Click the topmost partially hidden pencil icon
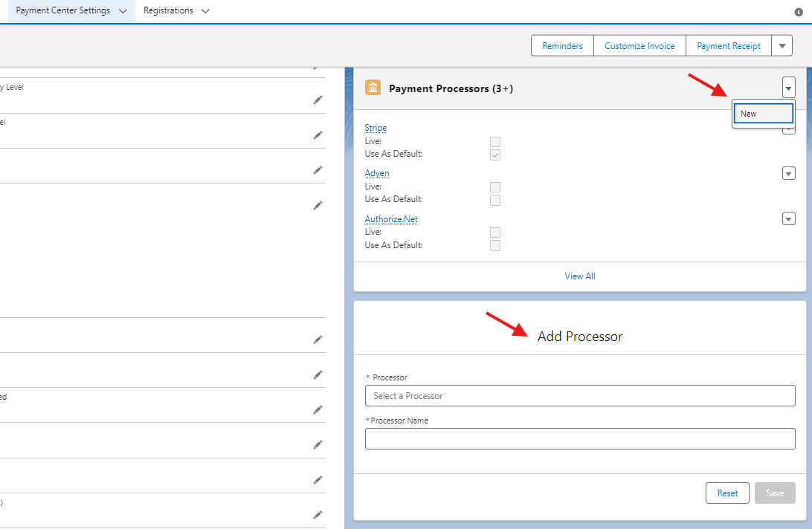The height and width of the screenshot is (529, 812). pos(318,67)
